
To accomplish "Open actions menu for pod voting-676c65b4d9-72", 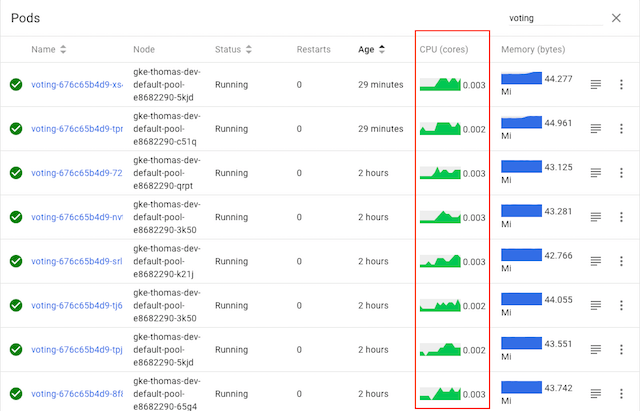I will click(x=620, y=173).
